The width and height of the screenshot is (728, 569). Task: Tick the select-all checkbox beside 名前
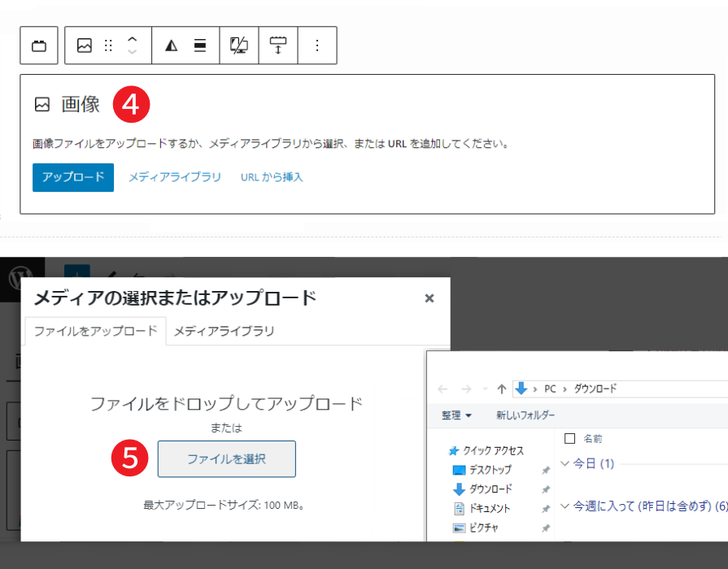pyautogui.click(x=570, y=438)
